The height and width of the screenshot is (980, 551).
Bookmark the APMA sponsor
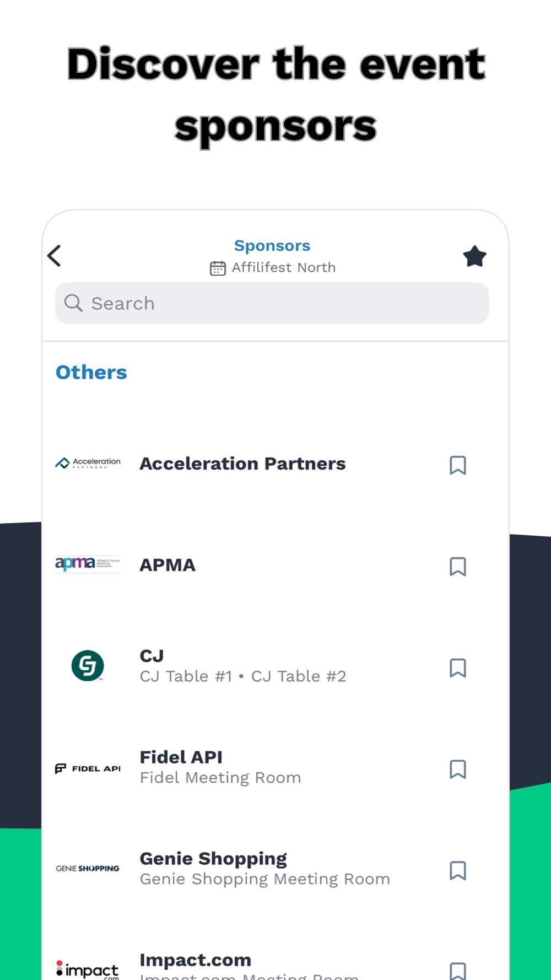coord(458,567)
